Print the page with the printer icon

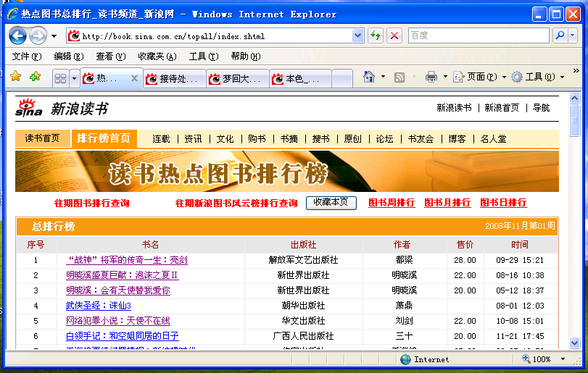pos(431,77)
